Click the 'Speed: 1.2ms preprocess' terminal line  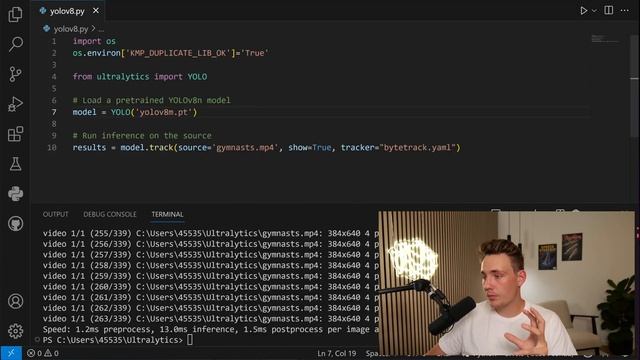(x=210, y=329)
